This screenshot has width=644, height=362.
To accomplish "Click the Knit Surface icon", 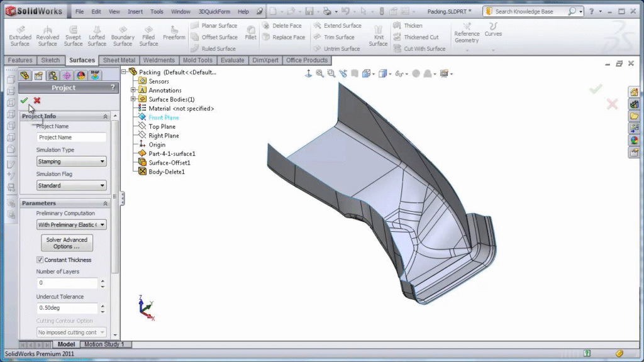I will coord(378,36).
